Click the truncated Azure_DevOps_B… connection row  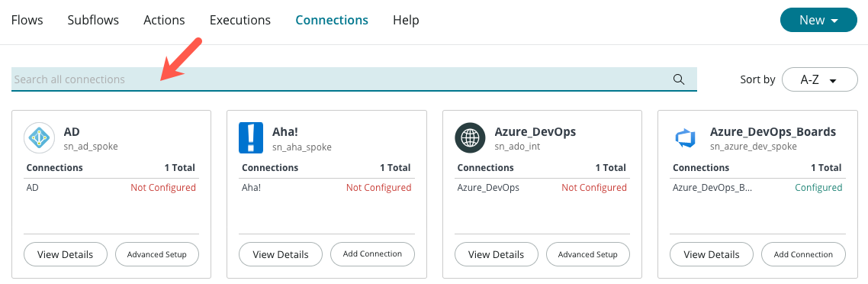click(712, 188)
